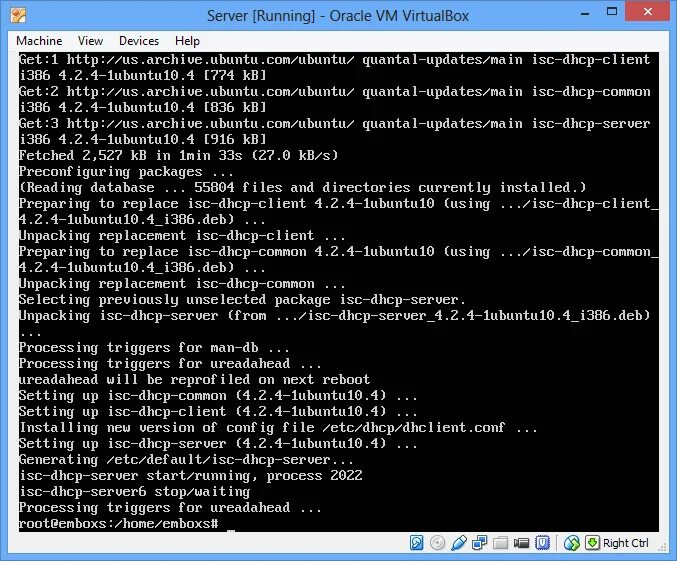Click 'isc-dhcp-server start/running, process 2022' line
The height and width of the screenshot is (561, 677).
pyautogui.click(x=190, y=475)
